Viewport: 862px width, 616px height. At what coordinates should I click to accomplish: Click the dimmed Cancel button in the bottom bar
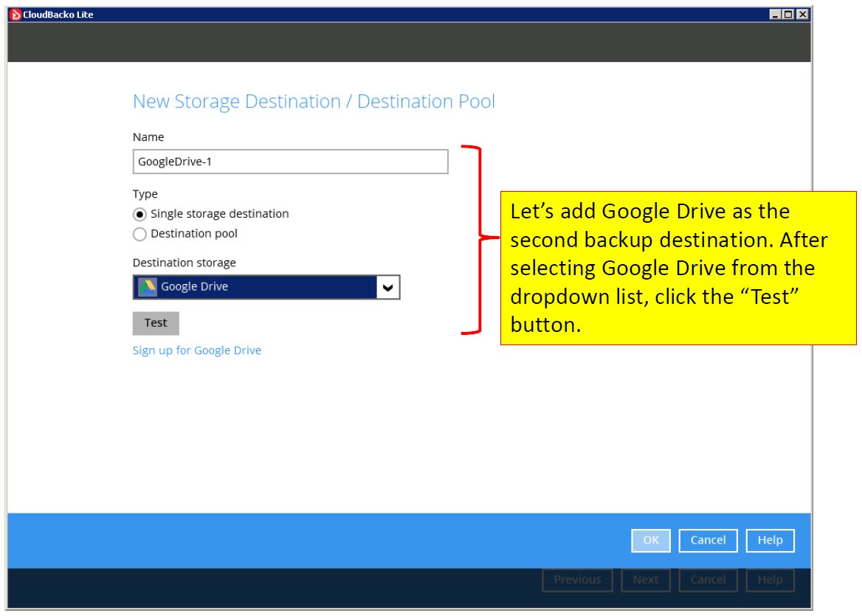[708, 580]
